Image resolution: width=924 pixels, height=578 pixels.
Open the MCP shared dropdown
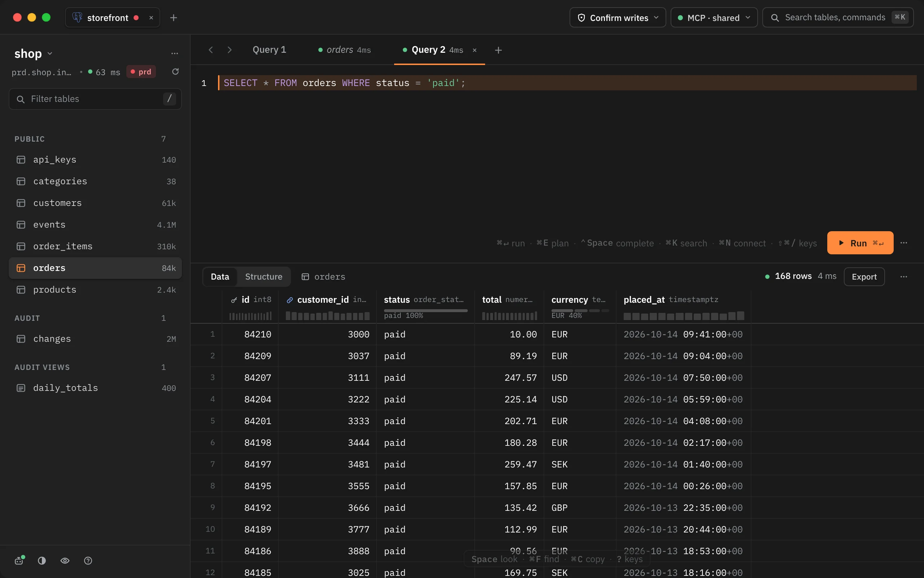714,18
